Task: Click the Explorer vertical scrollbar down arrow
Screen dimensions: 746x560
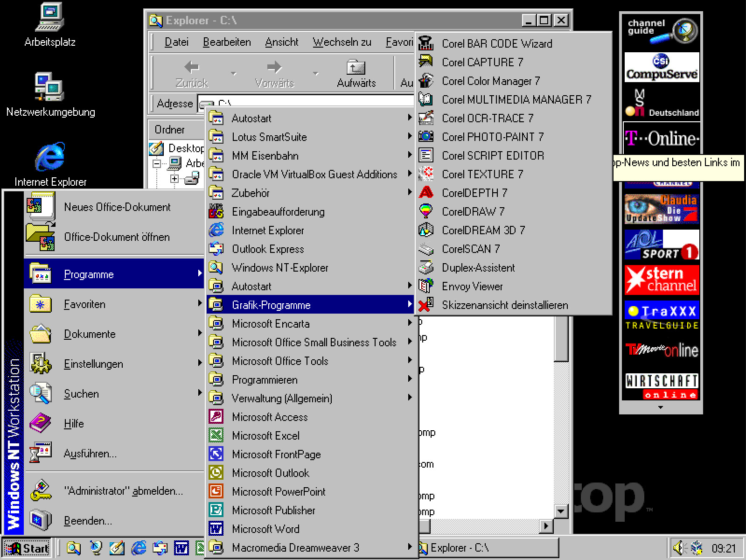Action: pos(561,511)
